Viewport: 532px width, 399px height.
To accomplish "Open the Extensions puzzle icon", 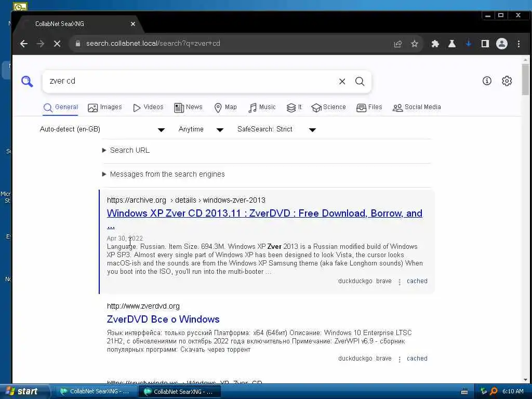I will (x=435, y=44).
